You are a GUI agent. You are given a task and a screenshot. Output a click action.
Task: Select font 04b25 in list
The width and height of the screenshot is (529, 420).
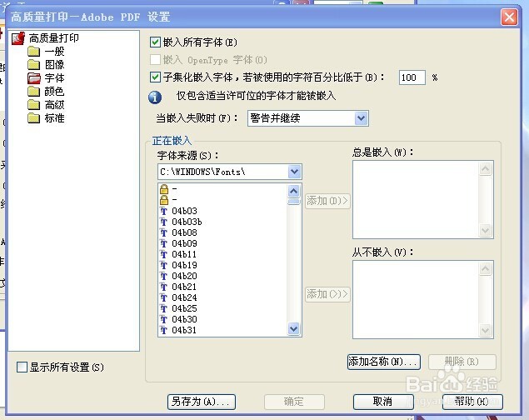184,308
